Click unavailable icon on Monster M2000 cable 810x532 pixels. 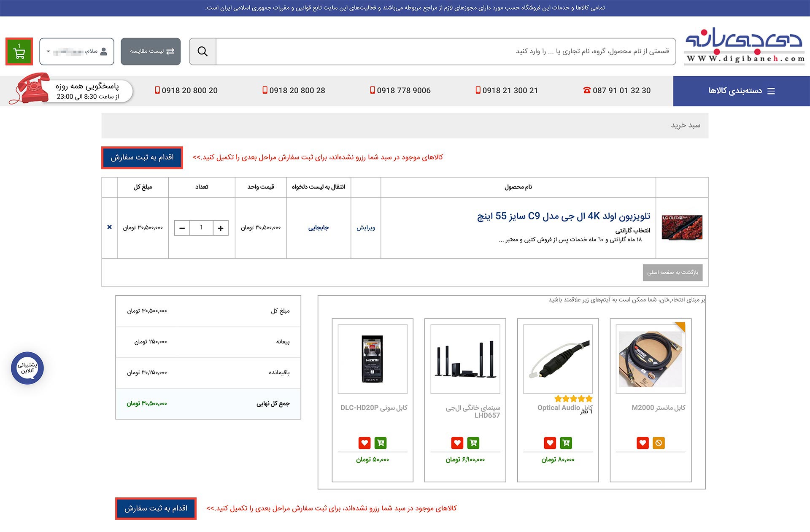tap(658, 443)
